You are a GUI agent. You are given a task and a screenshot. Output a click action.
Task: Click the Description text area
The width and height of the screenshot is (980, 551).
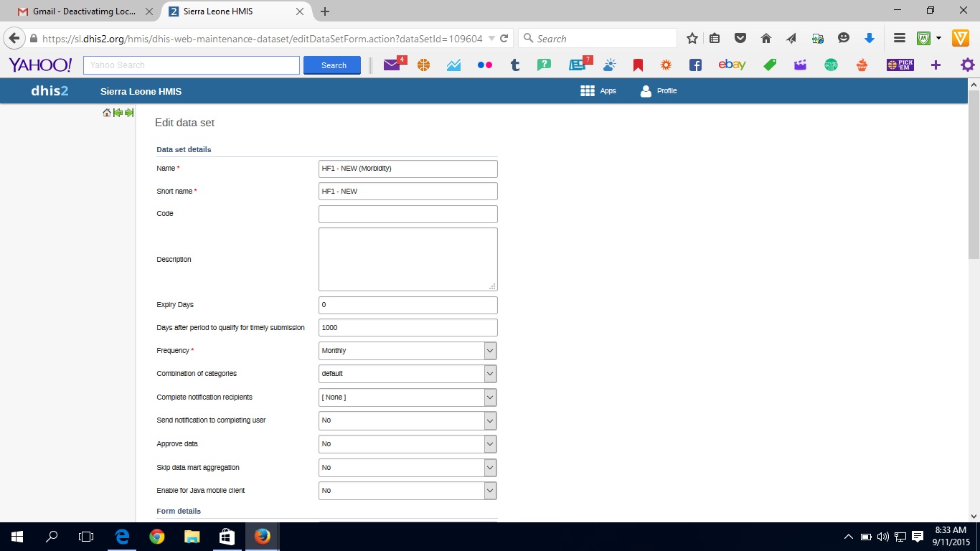(x=407, y=259)
